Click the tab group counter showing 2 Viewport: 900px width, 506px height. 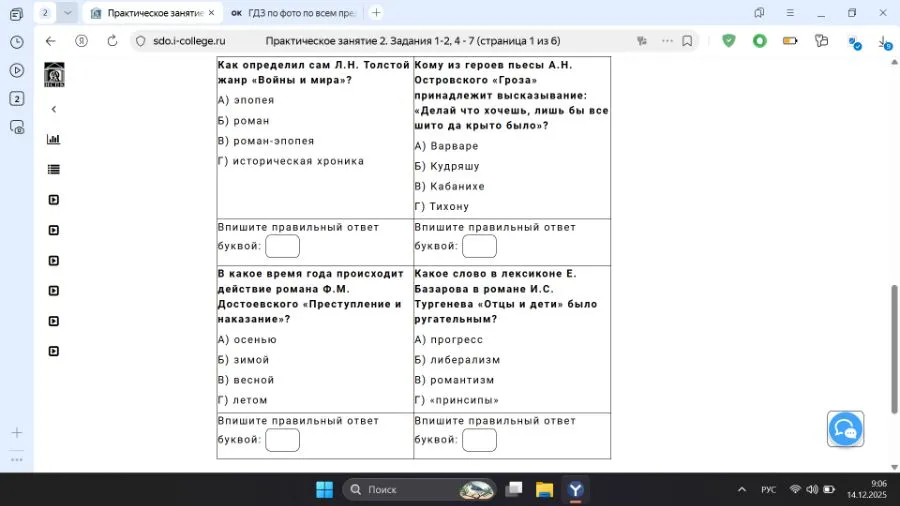tap(45, 13)
